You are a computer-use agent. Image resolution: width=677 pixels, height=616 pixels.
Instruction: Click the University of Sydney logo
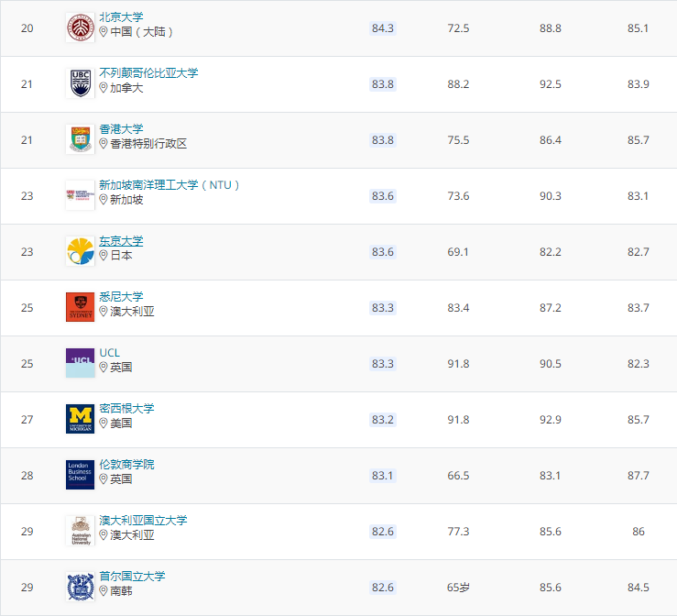[x=80, y=307]
